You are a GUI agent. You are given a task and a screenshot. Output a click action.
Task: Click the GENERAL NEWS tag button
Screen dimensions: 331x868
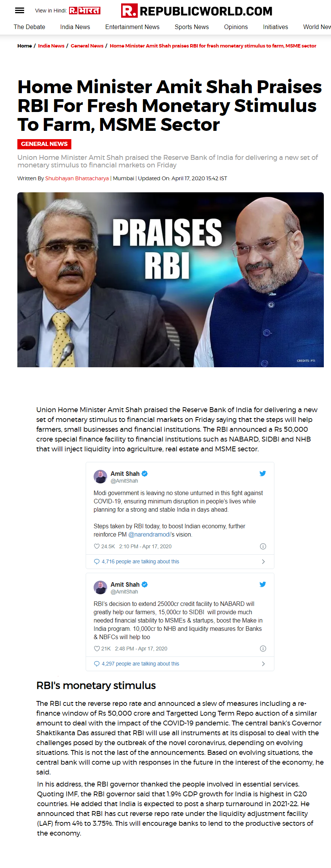(x=44, y=144)
